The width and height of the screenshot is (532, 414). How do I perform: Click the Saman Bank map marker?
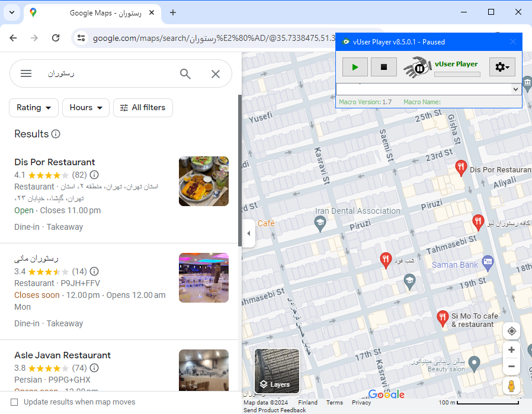tap(488, 263)
